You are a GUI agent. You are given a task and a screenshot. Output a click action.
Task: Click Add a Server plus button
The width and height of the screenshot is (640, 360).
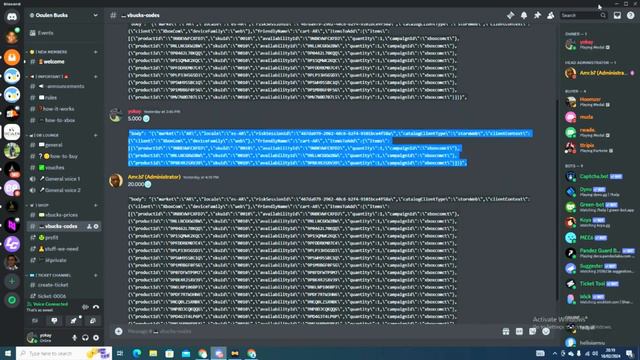point(12,281)
